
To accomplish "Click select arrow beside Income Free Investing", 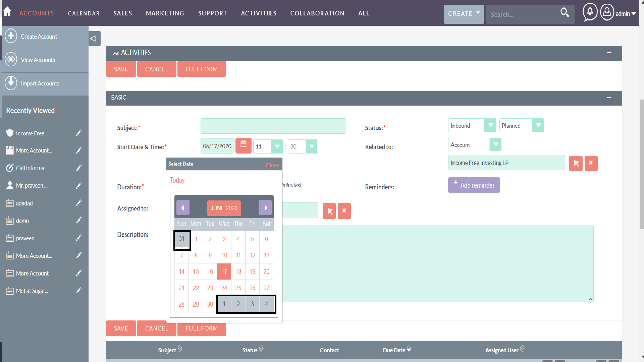I will click(576, 164).
